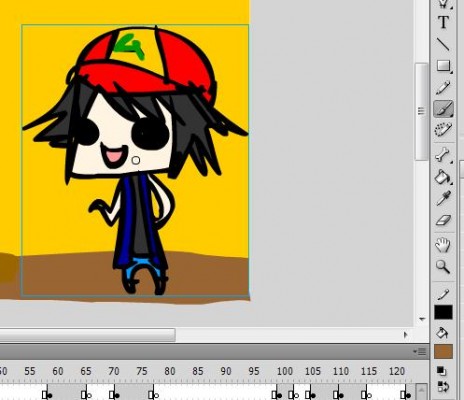The height and width of the screenshot is (400, 464).
Task: Open the timeline panel options menu
Action: pos(420,352)
